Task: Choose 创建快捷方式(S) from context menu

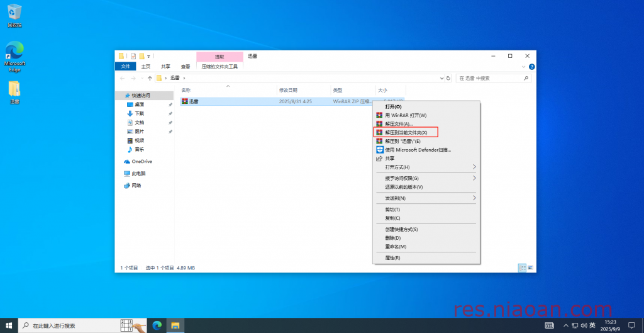Action: (x=426, y=229)
